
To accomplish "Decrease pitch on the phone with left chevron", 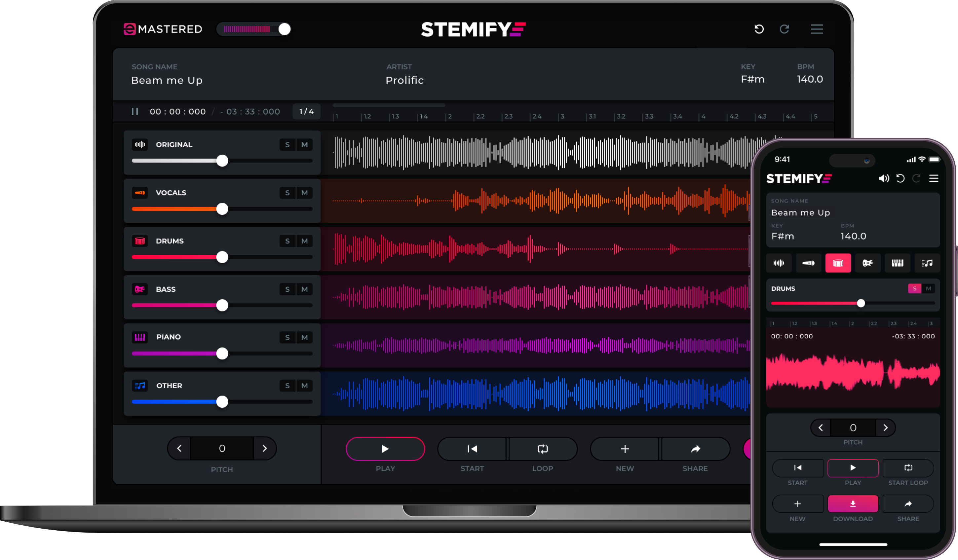I will (821, 427).
